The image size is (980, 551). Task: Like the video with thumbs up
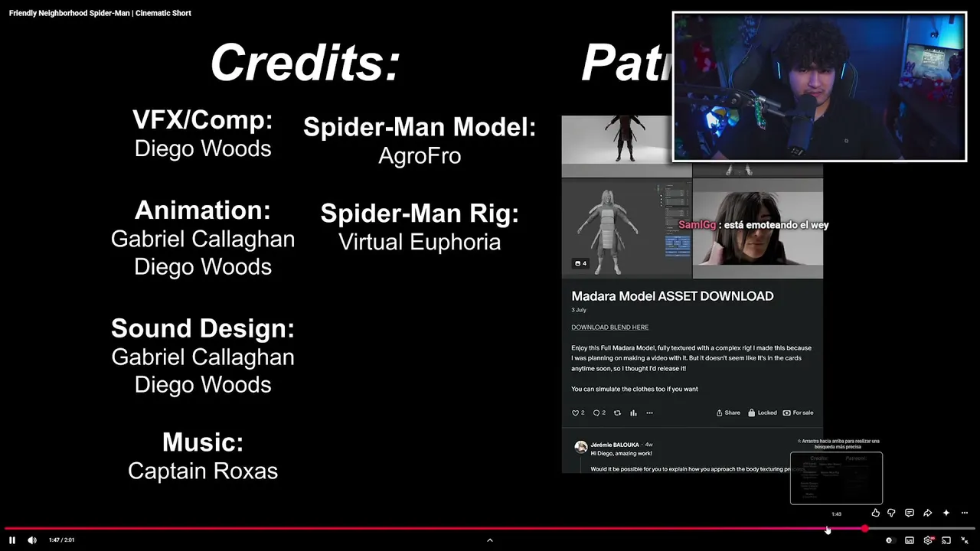(876, 513)
